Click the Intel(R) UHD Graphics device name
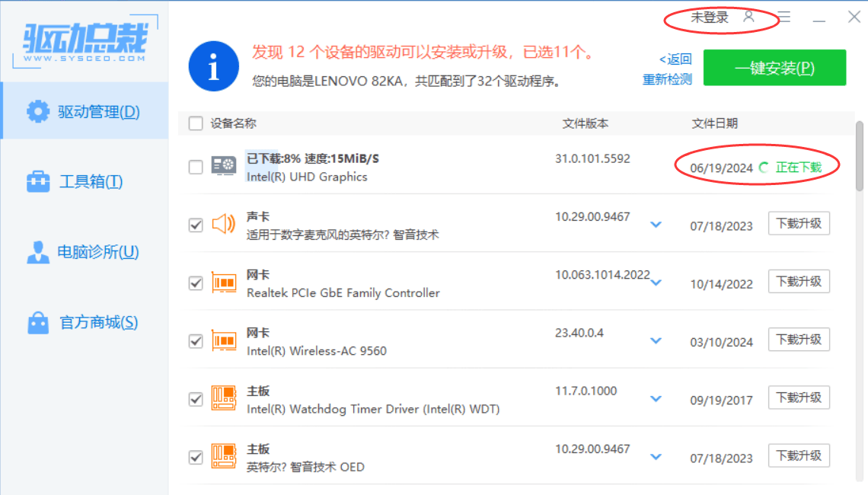 pos(307,177)
